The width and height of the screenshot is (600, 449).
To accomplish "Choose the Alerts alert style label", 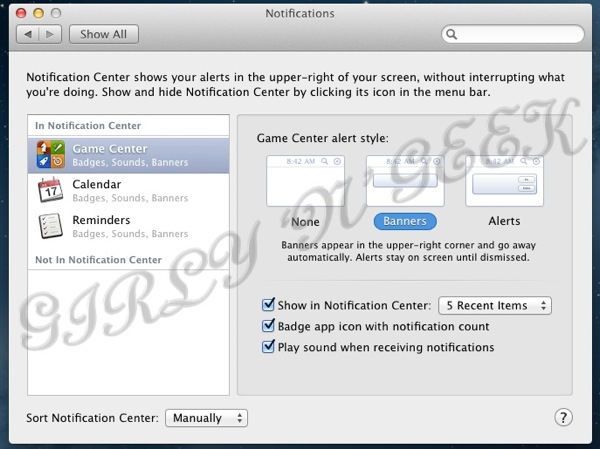I will 504,221.
